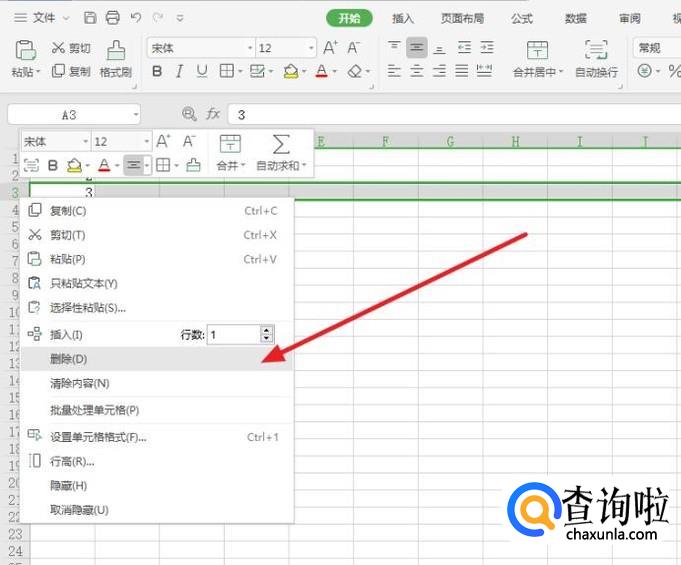This screenshot has height=565, width=681.
Task: Open the Name Box dropdown showing A3
Action: pyautogui.click(x=136, y=115)
